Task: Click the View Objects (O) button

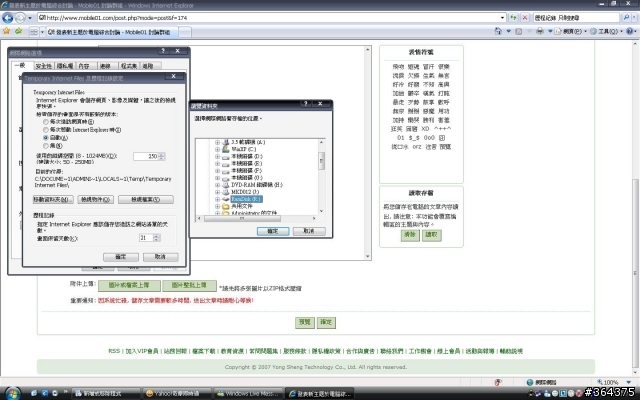Action: pyautogui.click(x=96, y=200)
